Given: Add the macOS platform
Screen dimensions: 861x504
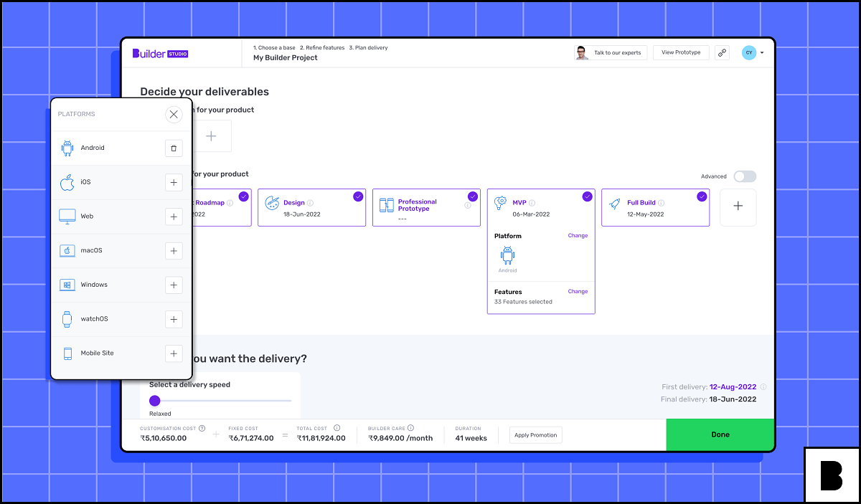Looking at the screenshot, I should pos(174,250).
